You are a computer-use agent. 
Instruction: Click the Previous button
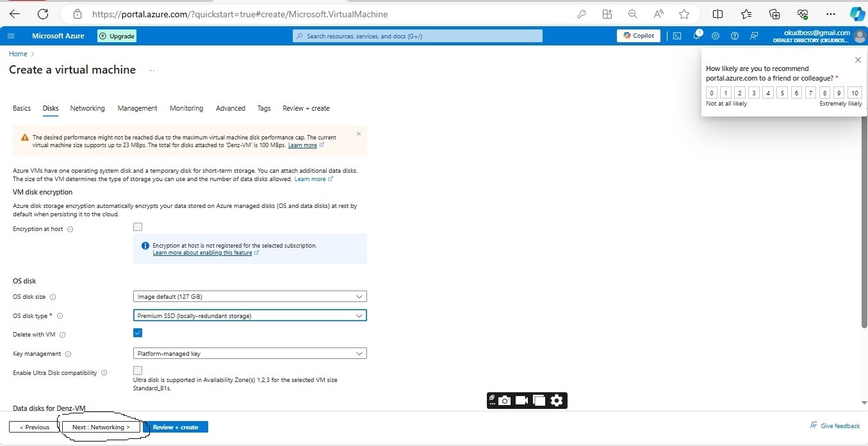point(34,427)
